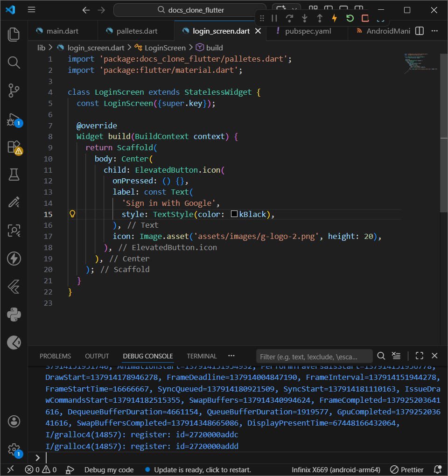Open notifications bell in status bar

click(x=437, y=469)
